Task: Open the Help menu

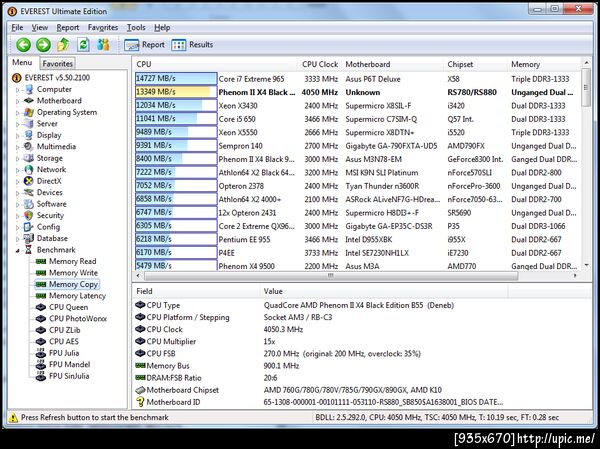Action: click(162, 28)
